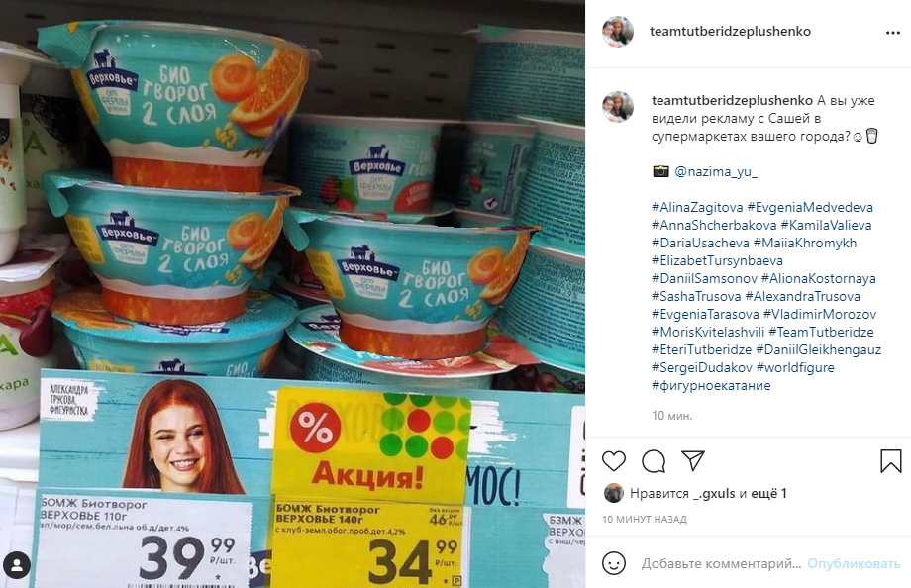Open the header profile avatar
The width and height of the screenshot is (911, 588).
pos(618,32)
